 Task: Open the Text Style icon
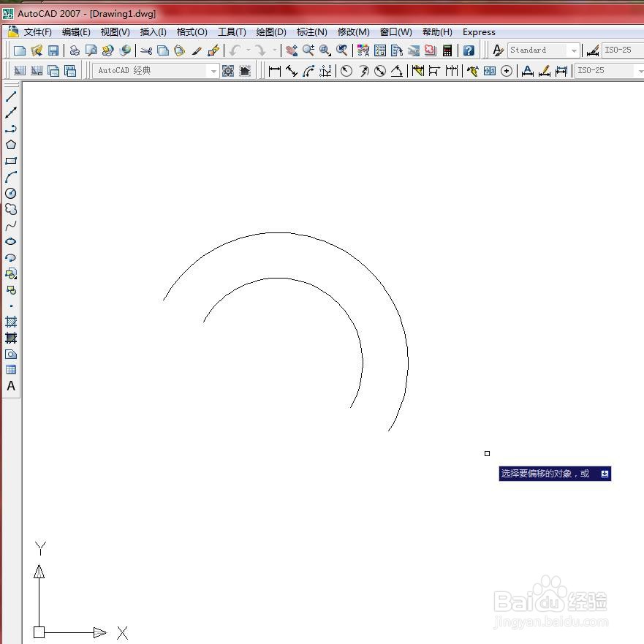pos(498,50)
